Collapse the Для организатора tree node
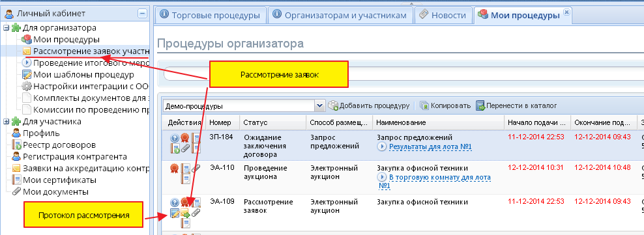Screen dimensions: 644x235 click(6, 28)
